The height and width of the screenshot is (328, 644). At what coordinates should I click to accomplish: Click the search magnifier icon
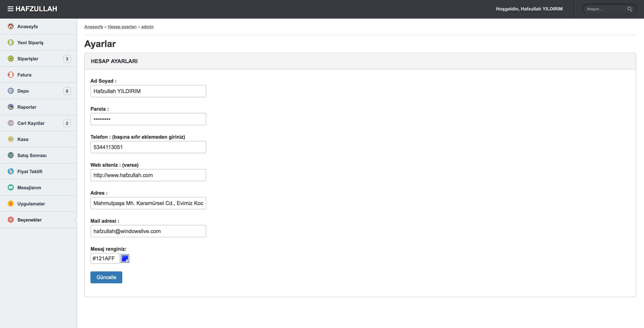(629, 9)
